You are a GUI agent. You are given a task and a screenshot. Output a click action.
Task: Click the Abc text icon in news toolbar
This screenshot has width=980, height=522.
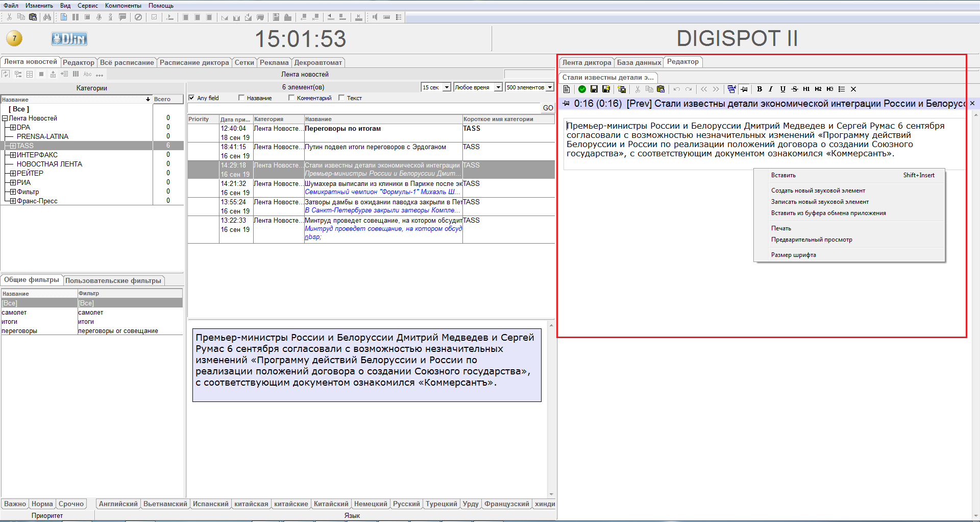click(x=88, y=74)
